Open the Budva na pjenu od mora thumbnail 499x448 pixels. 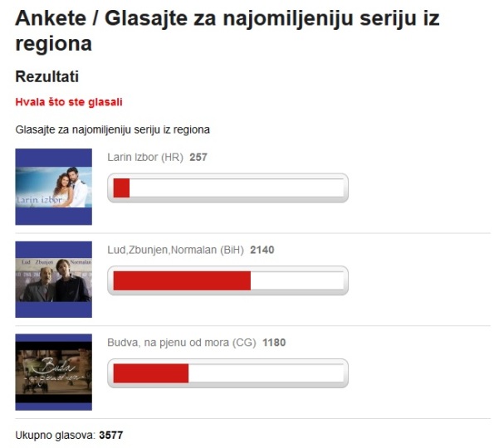(53, 372)
